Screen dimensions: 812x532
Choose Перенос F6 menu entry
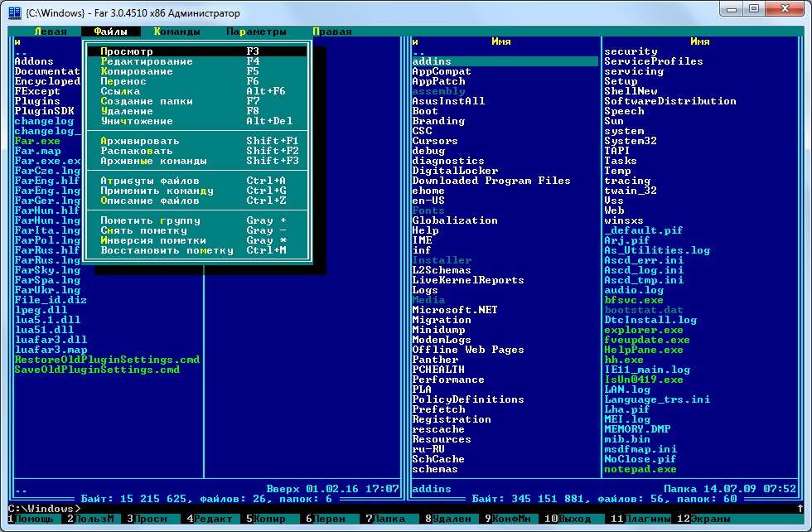click(197, 81)
